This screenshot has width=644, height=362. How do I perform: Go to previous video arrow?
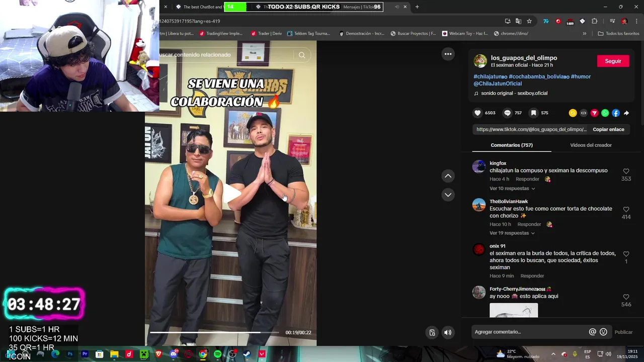coord(448,176)
